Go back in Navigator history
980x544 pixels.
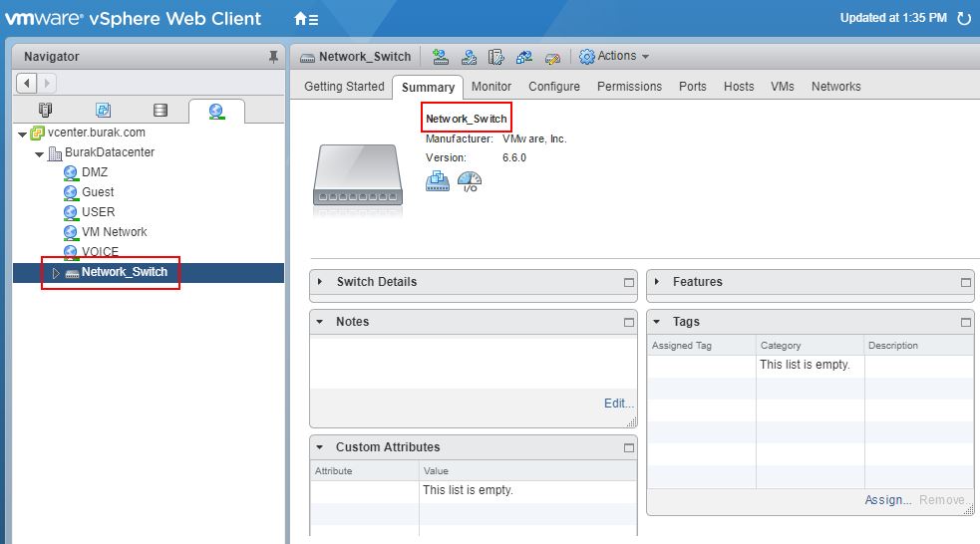(x=26, y=83)
